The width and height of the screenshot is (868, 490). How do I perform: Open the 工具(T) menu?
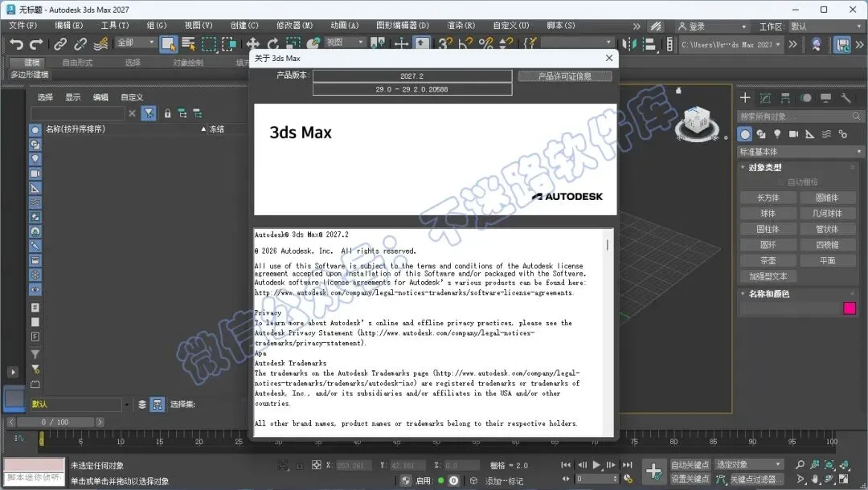115,26
